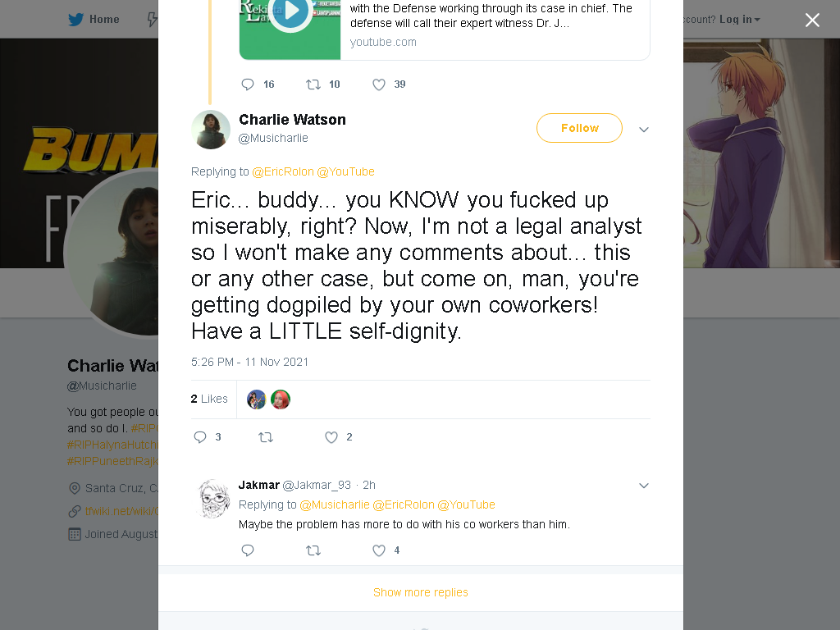Viewport: 840px width, 630px height.
Task: Play the YouTube video thumbnail
Action: (290, 11)
